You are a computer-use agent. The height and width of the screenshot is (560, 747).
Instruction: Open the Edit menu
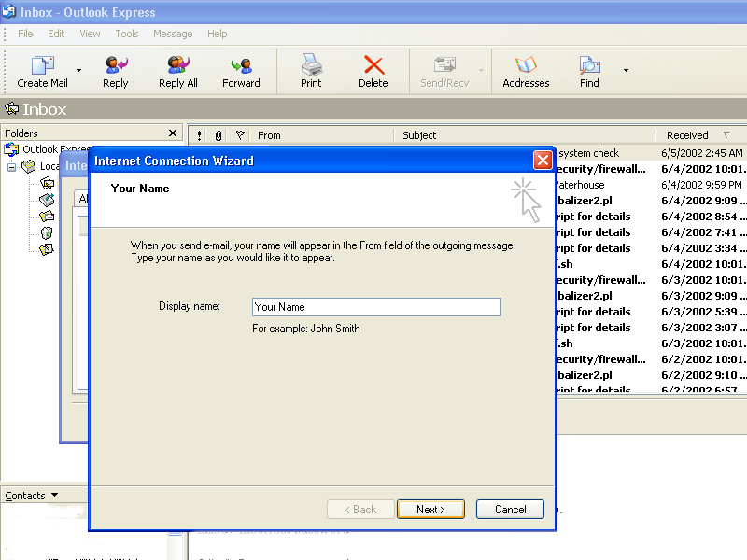pyautogui.click(x=56, y=34)
